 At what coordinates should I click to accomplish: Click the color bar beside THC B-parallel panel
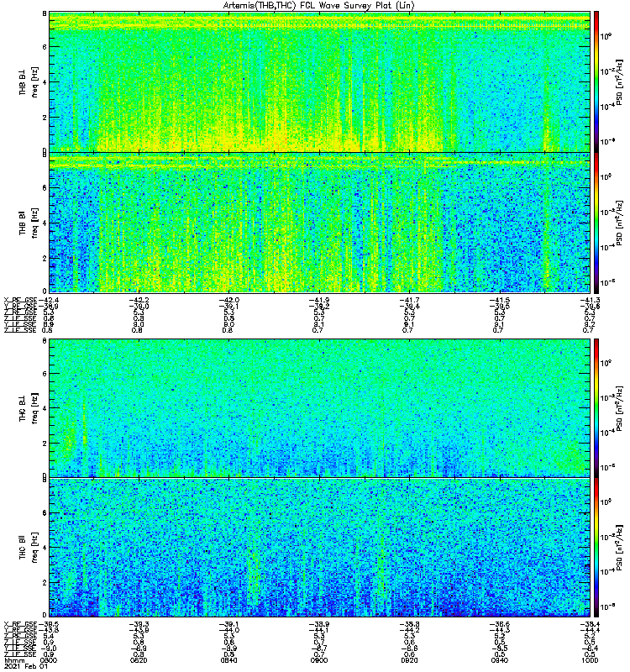point(596,548)
